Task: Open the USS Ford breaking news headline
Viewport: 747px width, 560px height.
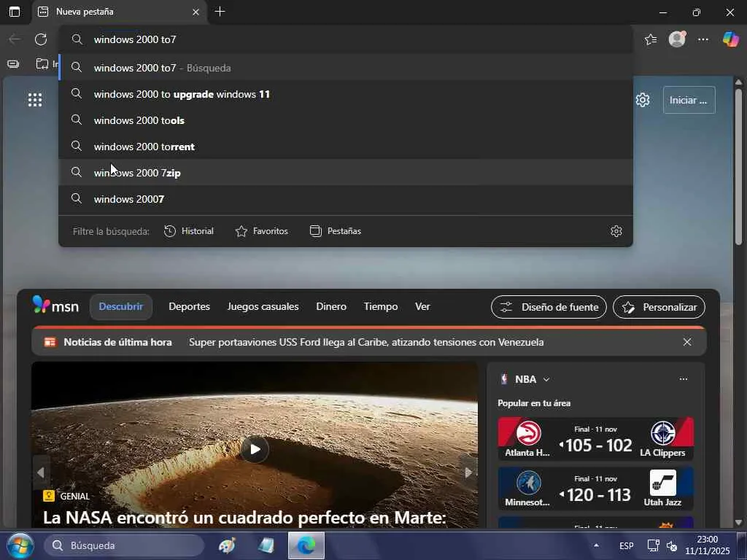Action: click(x=366, y=342)
